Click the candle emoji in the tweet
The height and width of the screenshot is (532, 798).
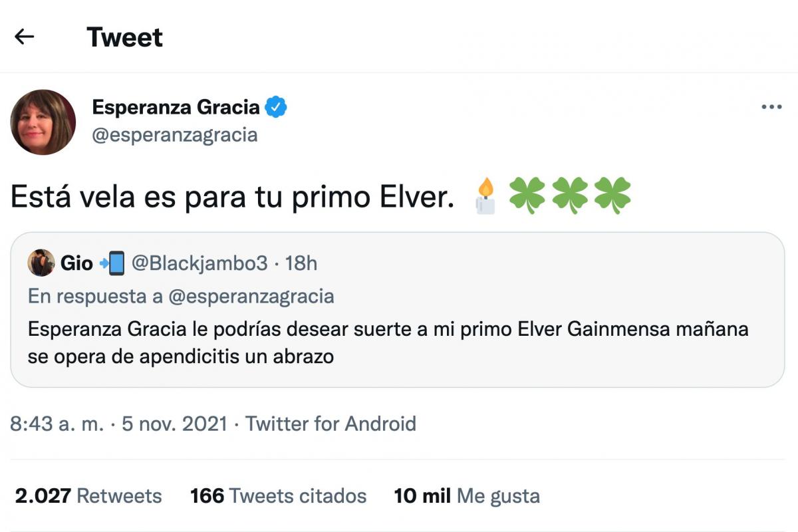tap(486, 196)
